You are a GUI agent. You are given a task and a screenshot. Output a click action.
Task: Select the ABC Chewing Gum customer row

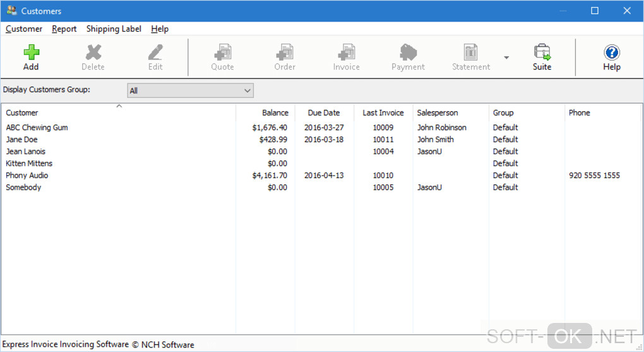tap(322, 128)
